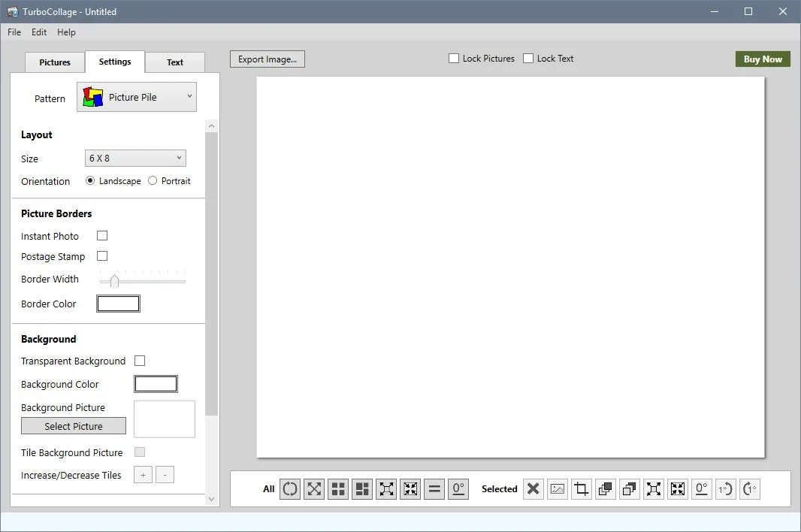Click the Select Picture button

[74, 426]
